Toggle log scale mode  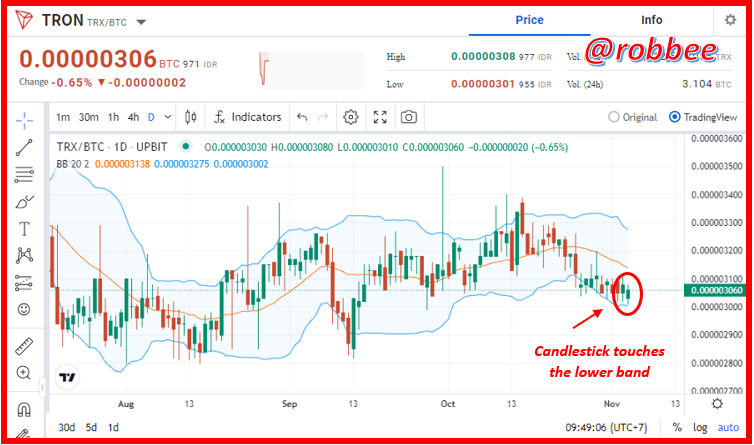[x=700, y=427]
